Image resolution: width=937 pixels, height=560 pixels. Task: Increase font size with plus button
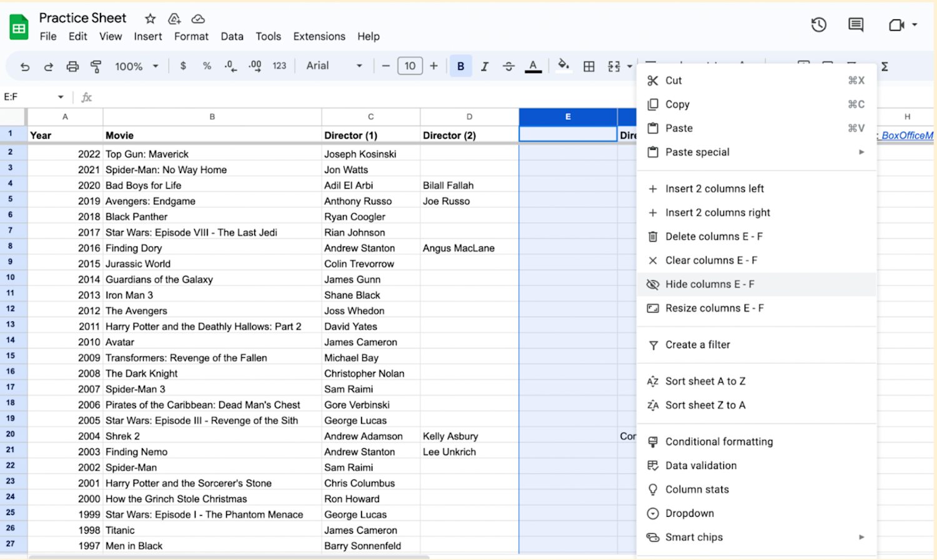click(x=434, y=66)
